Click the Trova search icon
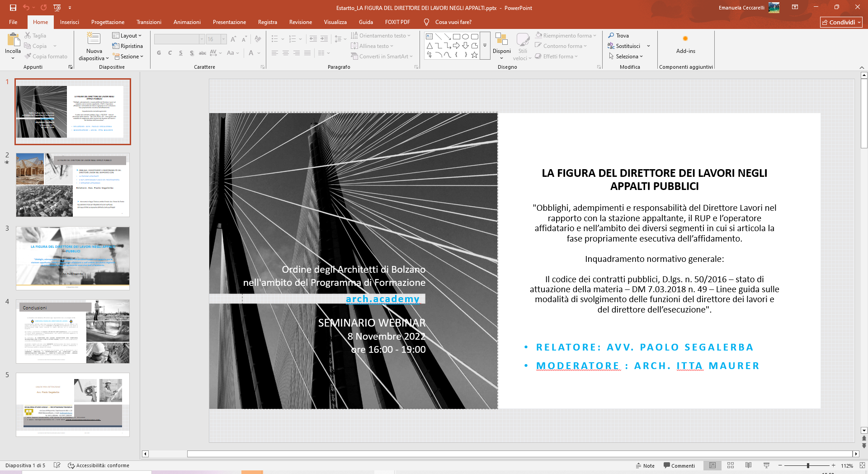 [611, 35]
